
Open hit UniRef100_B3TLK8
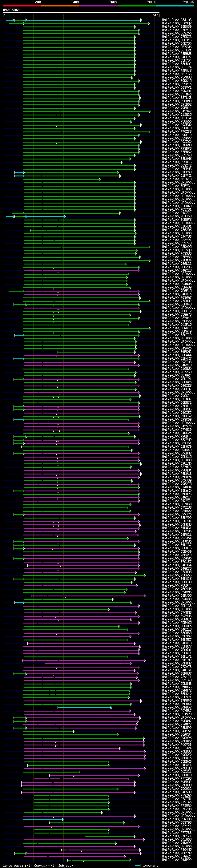tap(177, 98)
